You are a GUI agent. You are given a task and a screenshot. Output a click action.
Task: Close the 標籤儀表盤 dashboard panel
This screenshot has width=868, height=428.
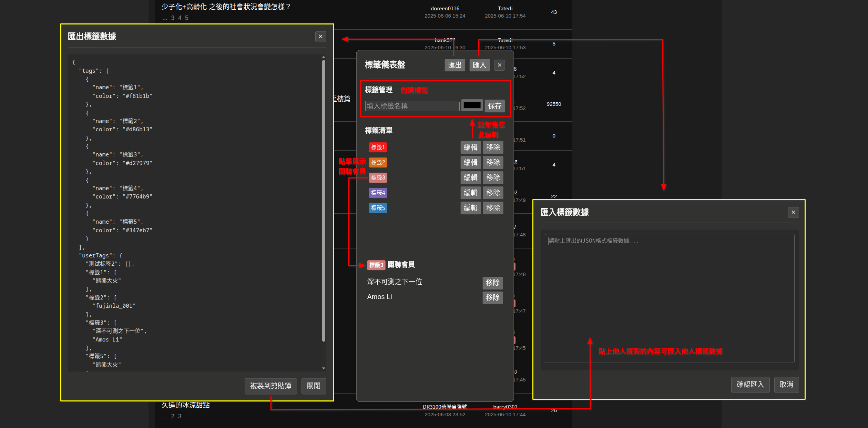[x=499, y=65]
